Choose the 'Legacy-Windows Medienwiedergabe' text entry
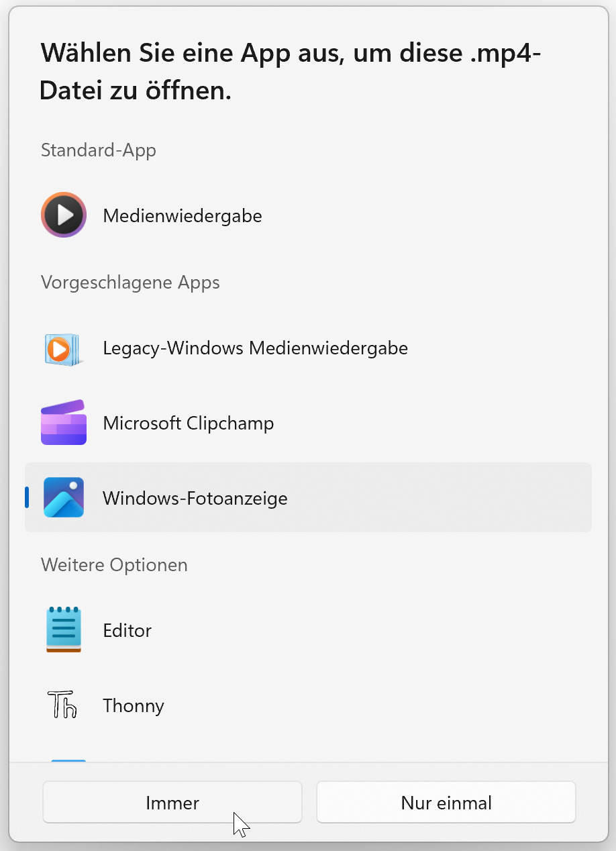Screen dimensions: 616x851 tap(255, 348)
